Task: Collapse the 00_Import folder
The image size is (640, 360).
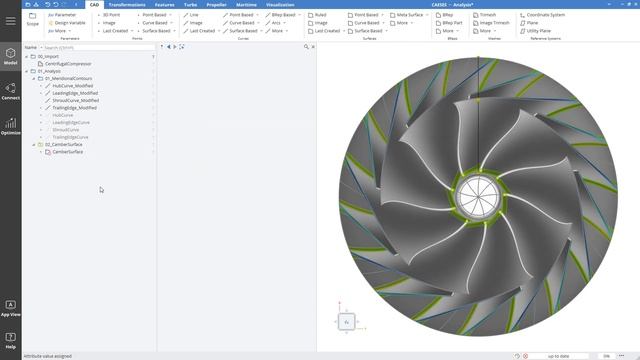Action: pyautogui.click(x=27, y=56)
